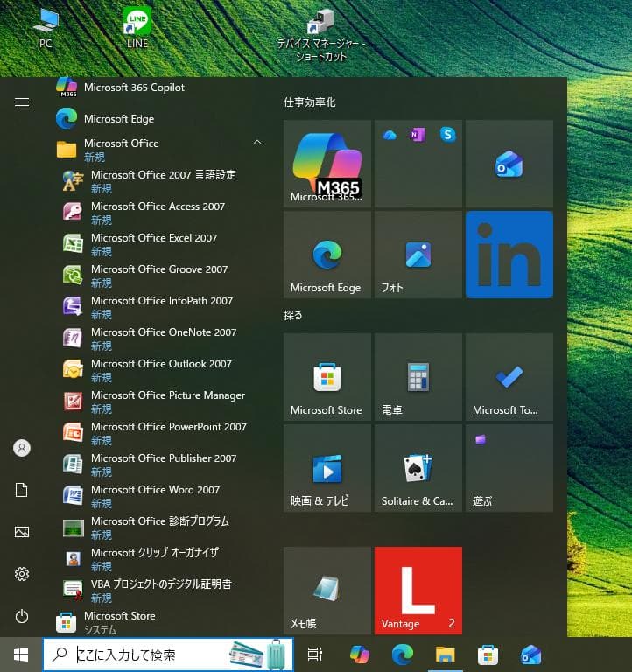Open Task View in the taskbar
The image size is (632, 672).
point(315,654)
